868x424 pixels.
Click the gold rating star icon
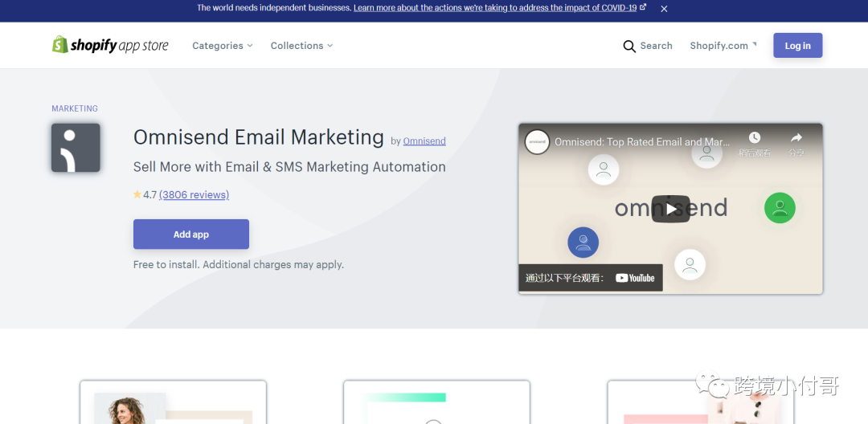point(137,194)
